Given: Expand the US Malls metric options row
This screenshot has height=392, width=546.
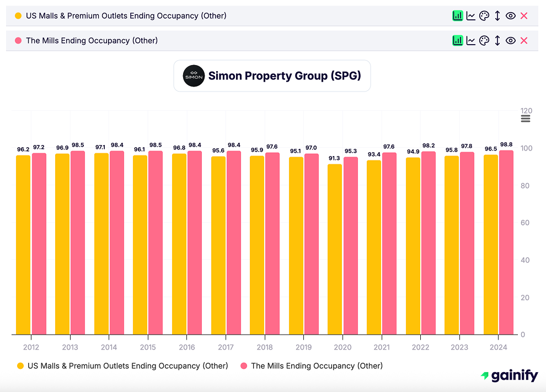Looking at the screenshot, I should [221, 15].
